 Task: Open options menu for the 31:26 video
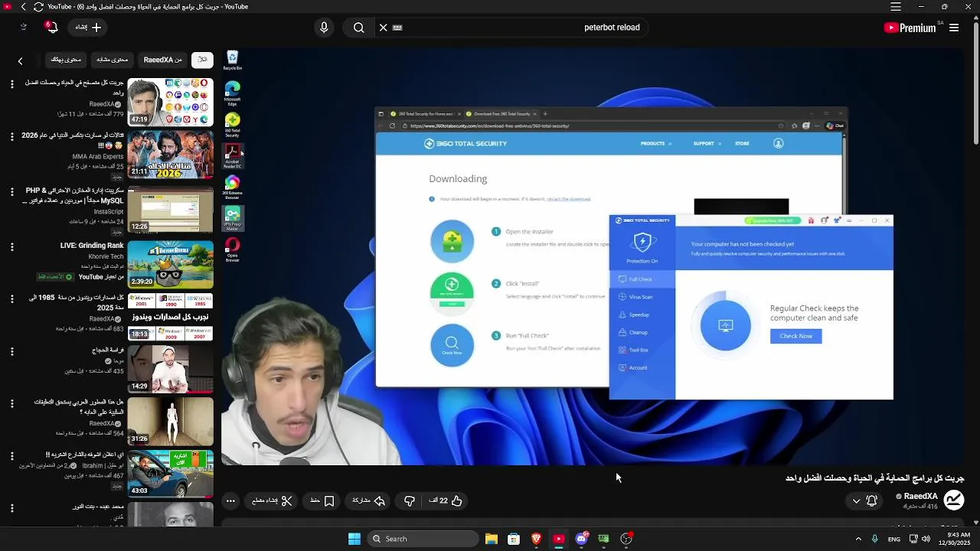12,403
